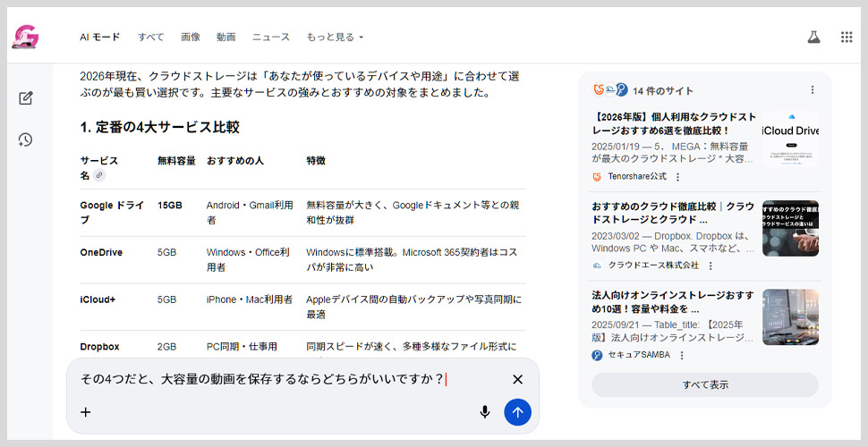The image size is (868, 447).
Task: Click the Android・Gmail利用者 cell
Action: click(x=250, y=213)
